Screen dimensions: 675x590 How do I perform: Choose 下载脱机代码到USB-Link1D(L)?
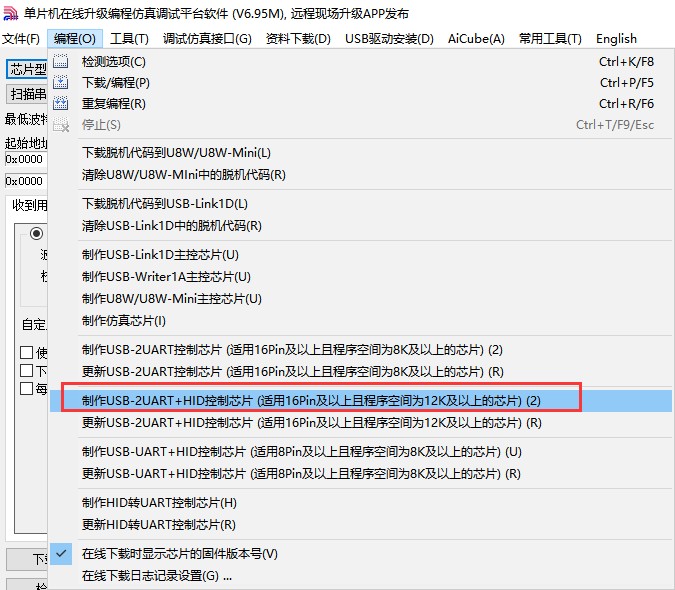(361, 204)
